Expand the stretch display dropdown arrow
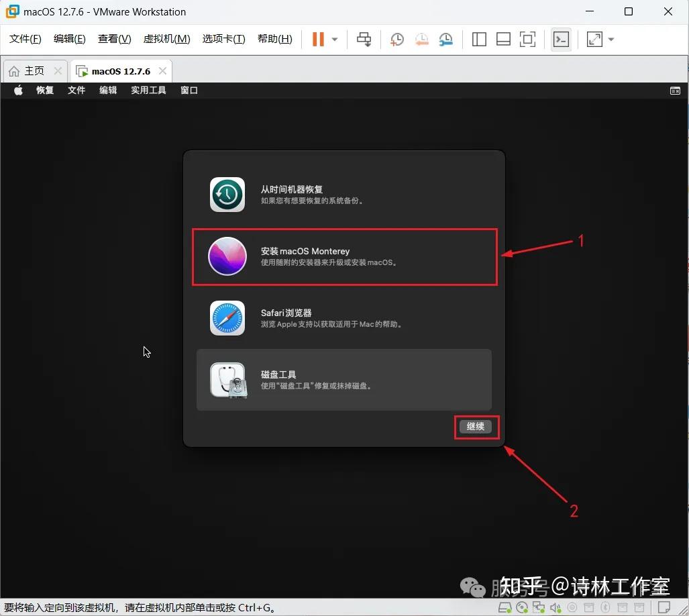The height and width of the screenshot is (616, 689). (611, 40)
